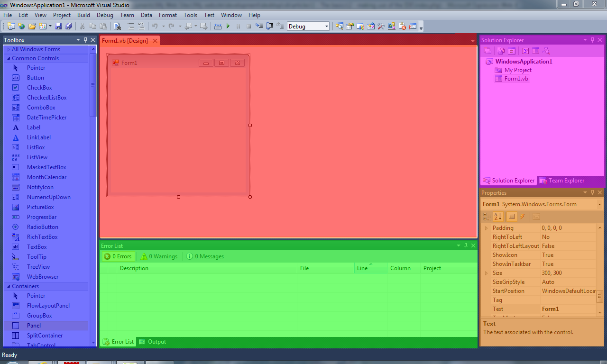The image size is (607, 364).
Task: Toggle auto-hide pin on Toolbox panel
Action: coord(86,40)
